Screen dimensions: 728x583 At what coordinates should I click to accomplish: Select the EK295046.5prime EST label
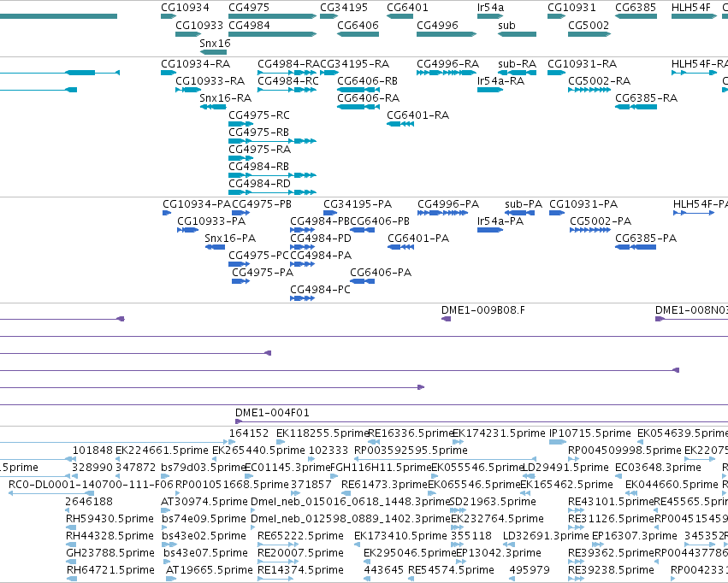coord(410,553)
